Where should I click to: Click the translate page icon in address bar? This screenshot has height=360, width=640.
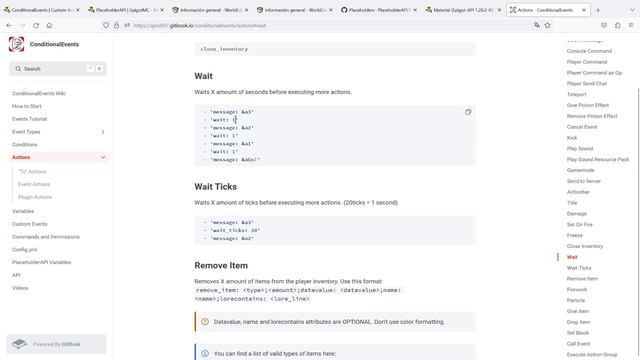(x=537, y=25)
